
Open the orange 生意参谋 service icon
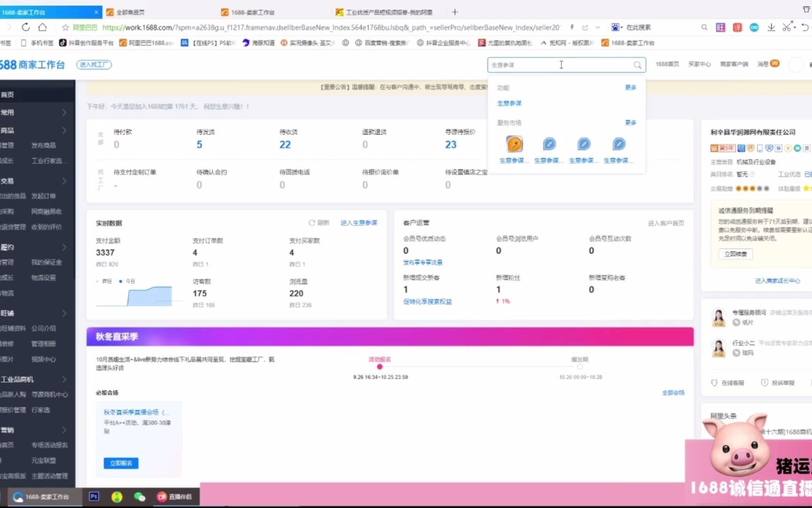coord(515,144)
